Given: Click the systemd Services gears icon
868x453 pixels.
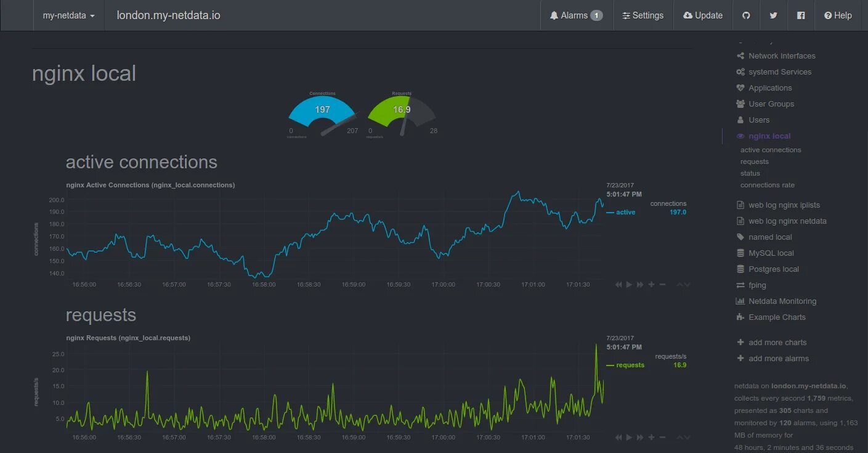Looking at the screenshot, I should (x=740, y=71).
